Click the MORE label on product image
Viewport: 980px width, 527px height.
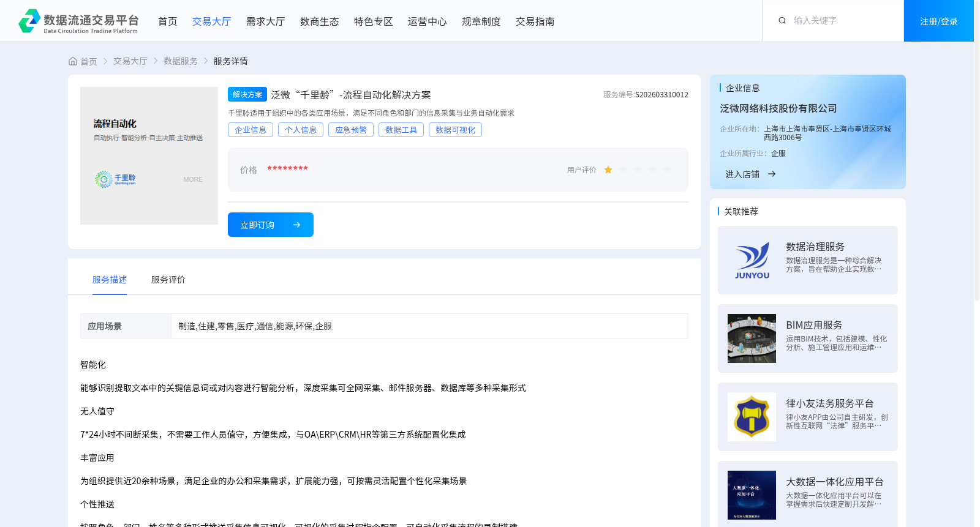pyautogui.click(x=193, y=179)
